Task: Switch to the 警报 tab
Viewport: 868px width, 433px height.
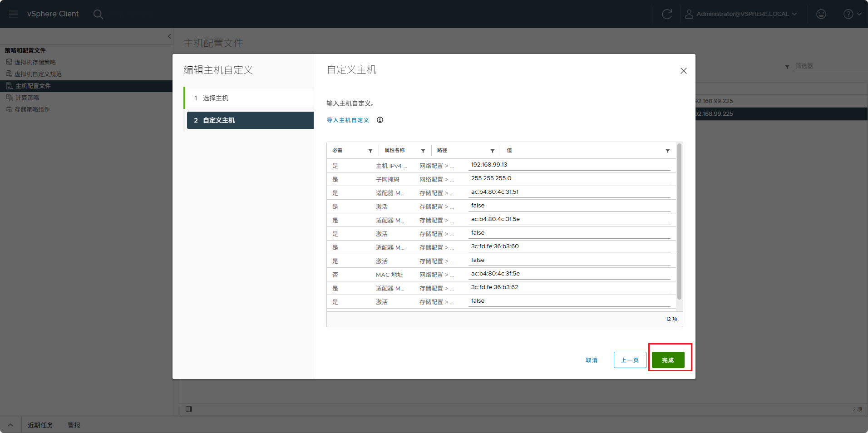Action: click(x=74, y=425)
